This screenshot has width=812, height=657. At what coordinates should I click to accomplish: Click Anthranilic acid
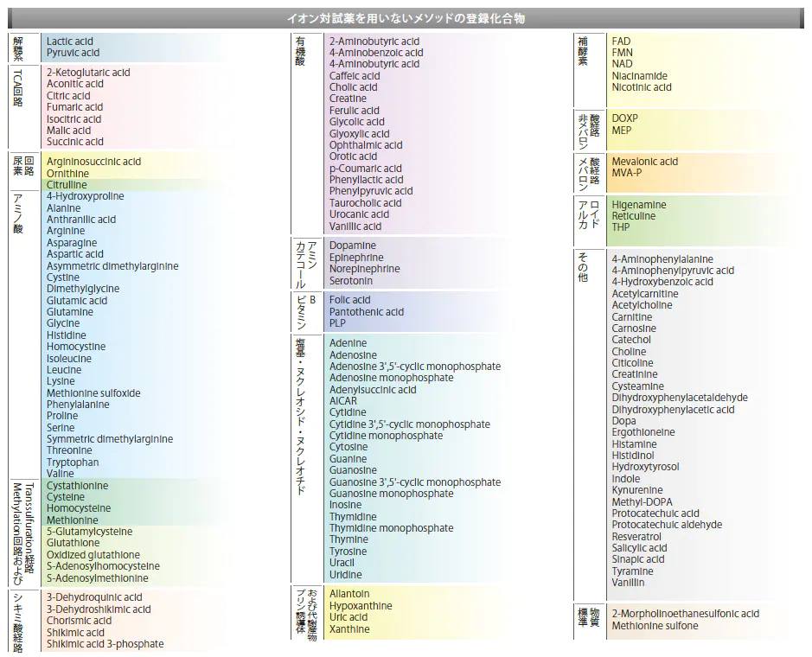[x=81, y=220]
